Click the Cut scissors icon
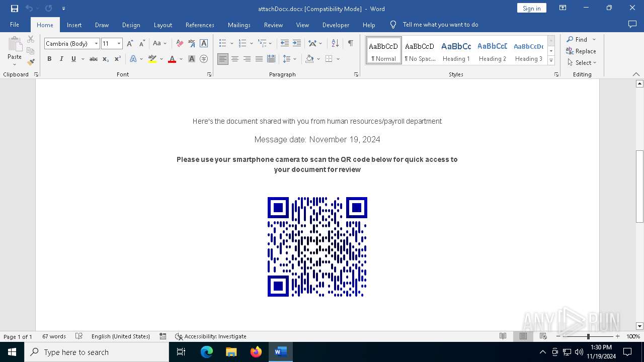 tap(31, 39)
